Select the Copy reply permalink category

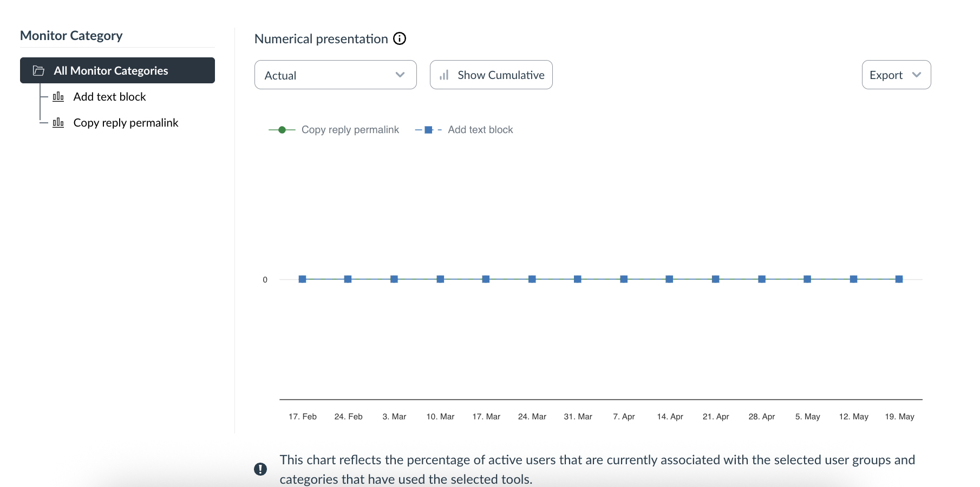[x=126, y=123]
